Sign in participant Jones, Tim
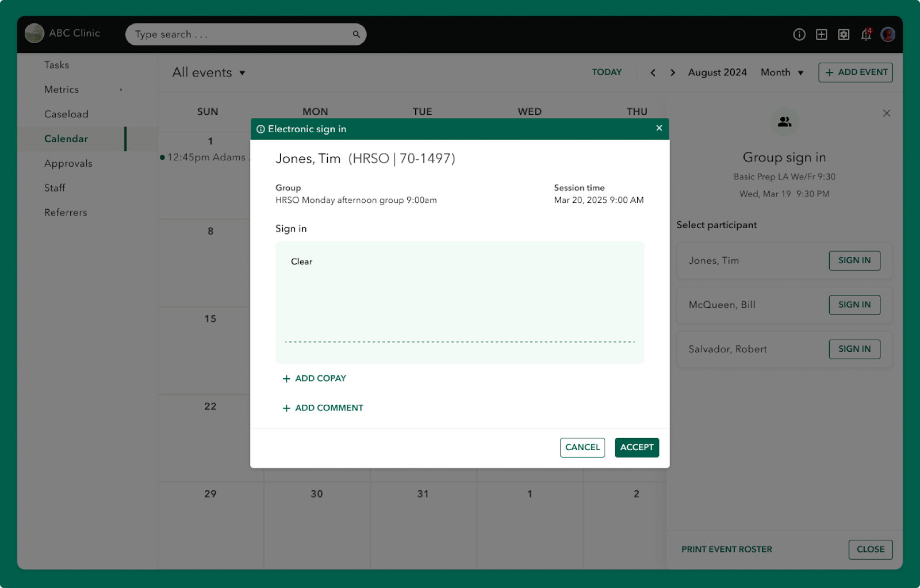 coord(854,260)
